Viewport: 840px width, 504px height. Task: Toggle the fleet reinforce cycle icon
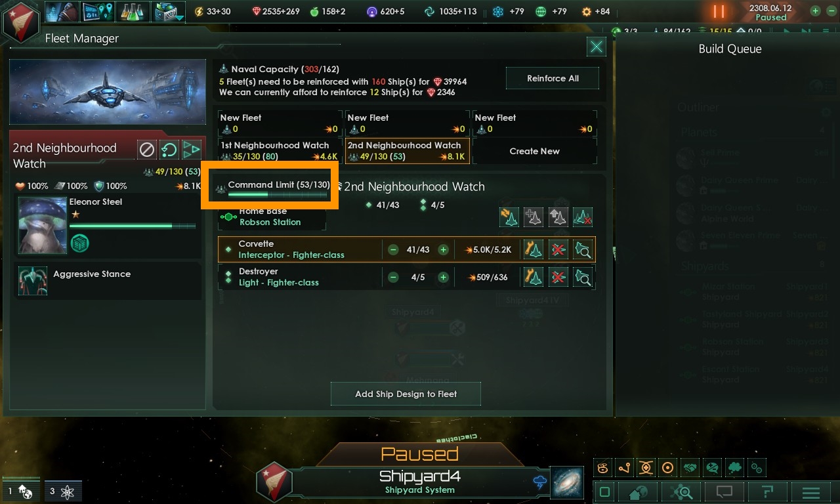click(169, 150)
